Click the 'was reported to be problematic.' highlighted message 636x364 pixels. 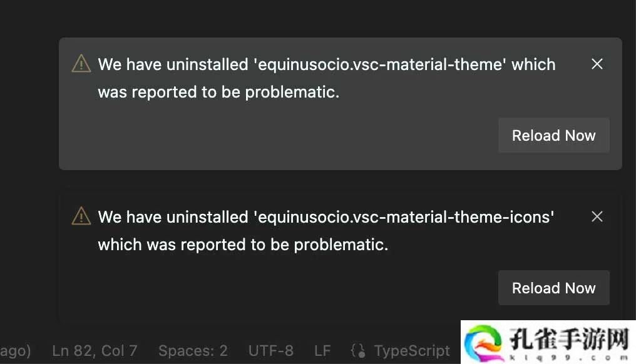[x=218, y=92]
